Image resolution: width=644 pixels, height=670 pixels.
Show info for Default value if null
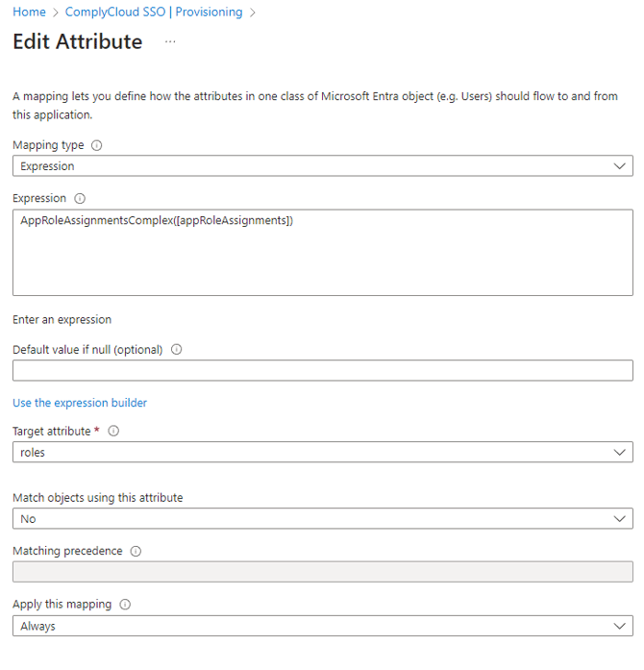tap(177, 350)
